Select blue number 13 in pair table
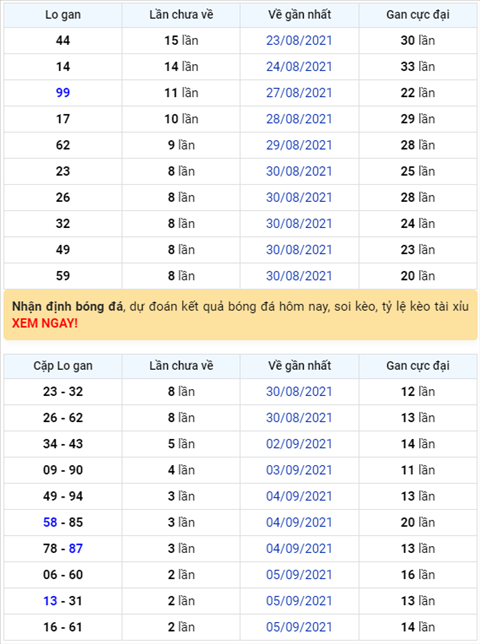 50,601
